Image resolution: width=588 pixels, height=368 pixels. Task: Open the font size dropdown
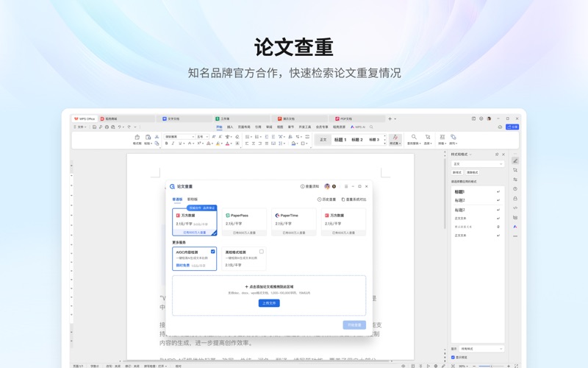click(207, 137)
